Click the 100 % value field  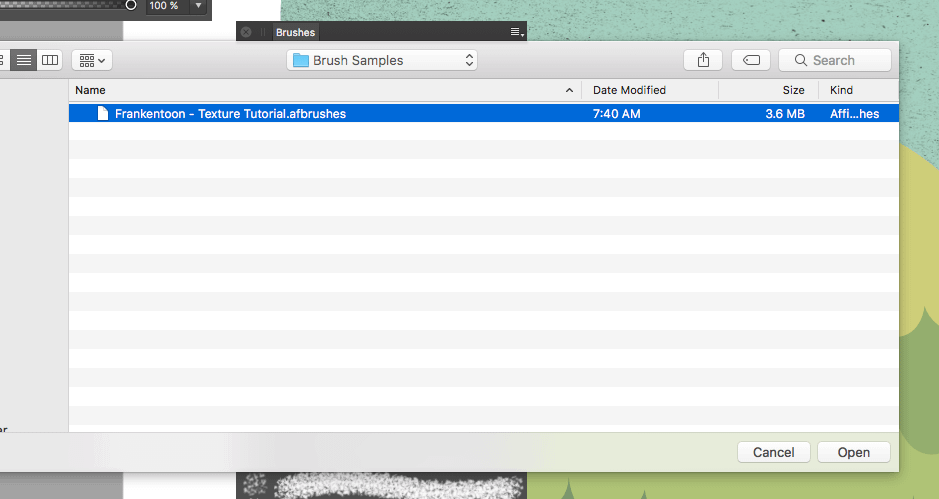(x=168, y=6)
